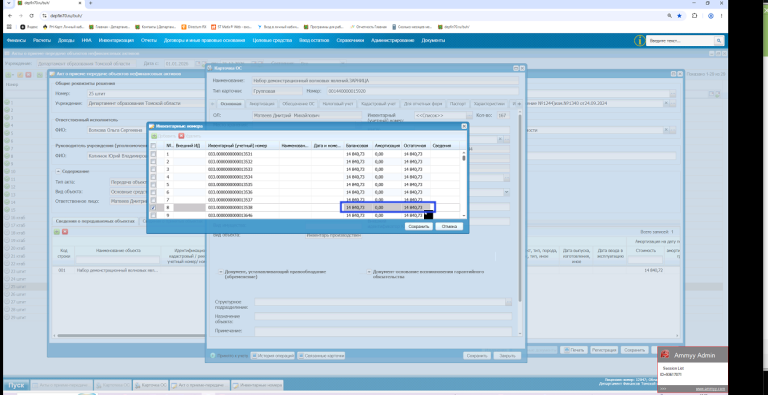Select inventory number ending 13646
This screenshot has width=768, height=395.
(230, 215)
